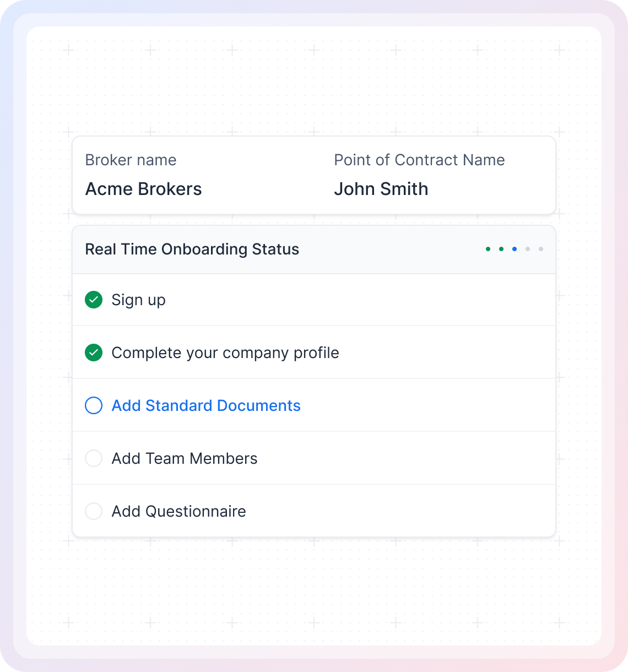Click the fourth gray progress dot

point(527,249)
